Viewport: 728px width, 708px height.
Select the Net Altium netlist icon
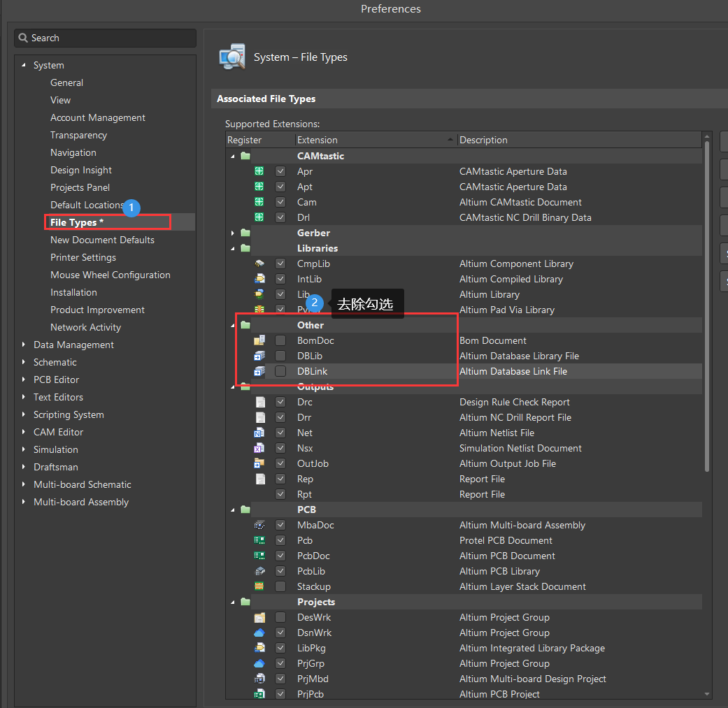260,433
